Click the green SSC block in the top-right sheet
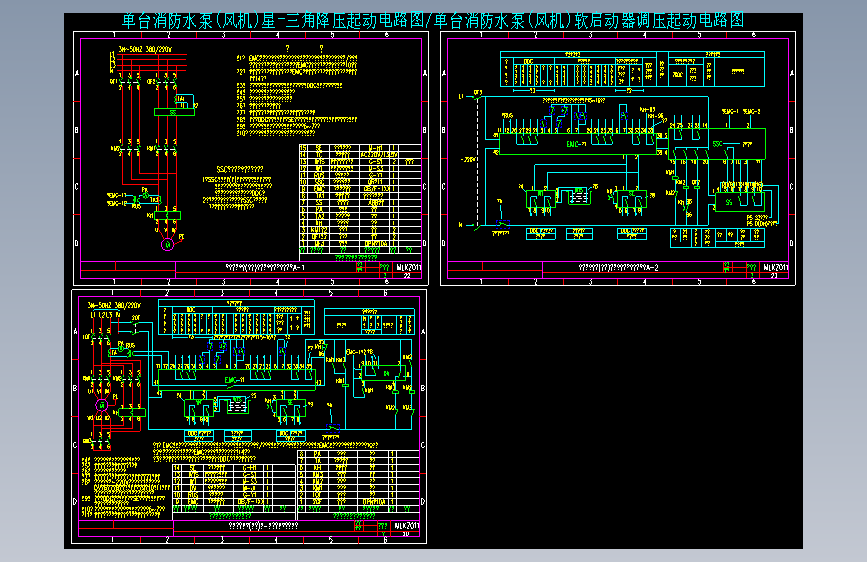 pos(717,144)
